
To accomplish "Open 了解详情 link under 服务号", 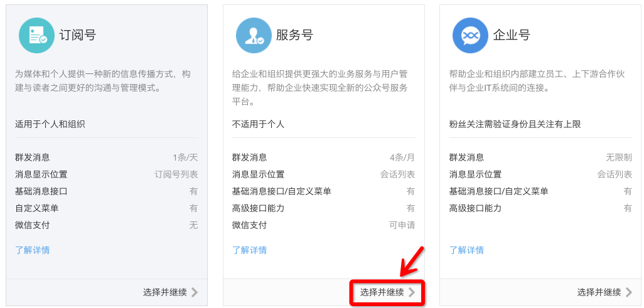I will [249, 250].
